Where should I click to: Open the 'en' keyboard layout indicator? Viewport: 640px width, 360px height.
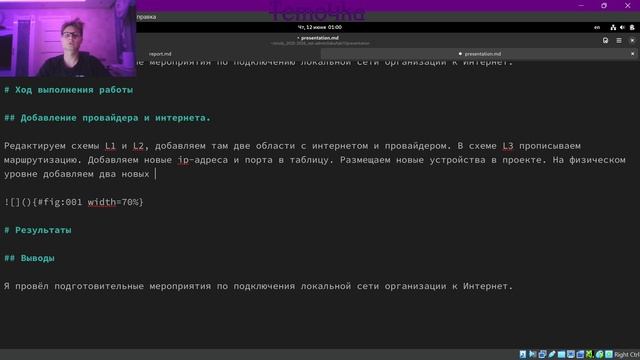coord(597,27)
